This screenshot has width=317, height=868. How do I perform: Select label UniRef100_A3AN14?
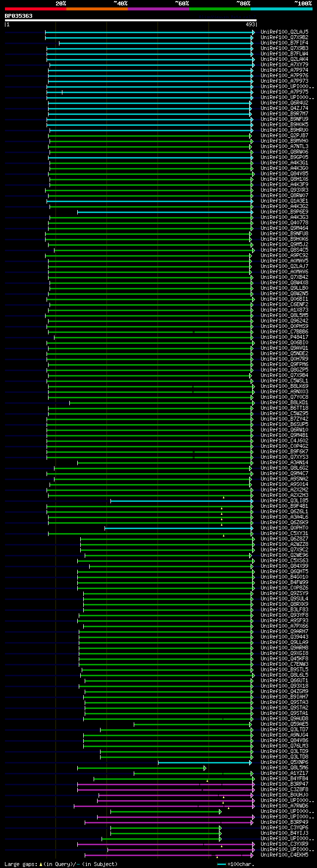(284, 462)
